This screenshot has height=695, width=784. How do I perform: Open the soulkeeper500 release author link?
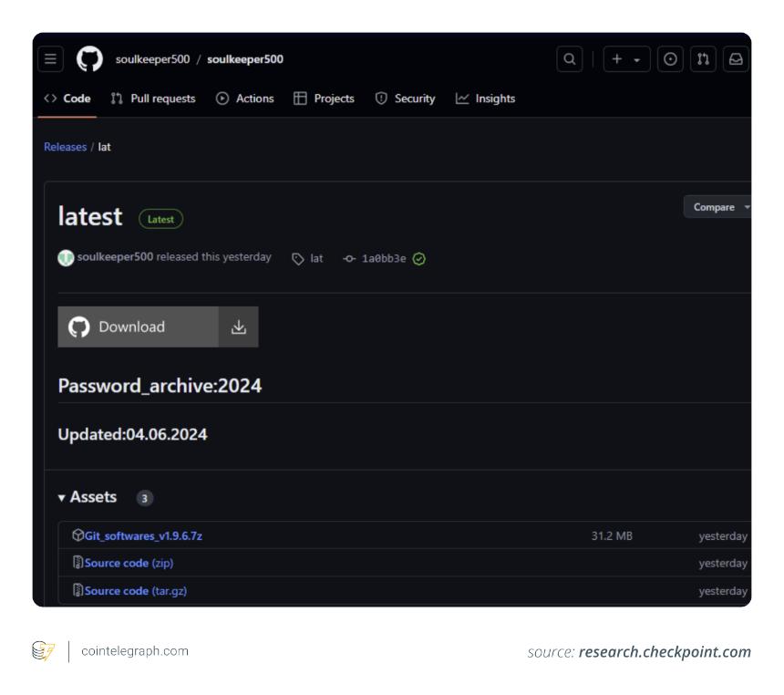(115, 256)
